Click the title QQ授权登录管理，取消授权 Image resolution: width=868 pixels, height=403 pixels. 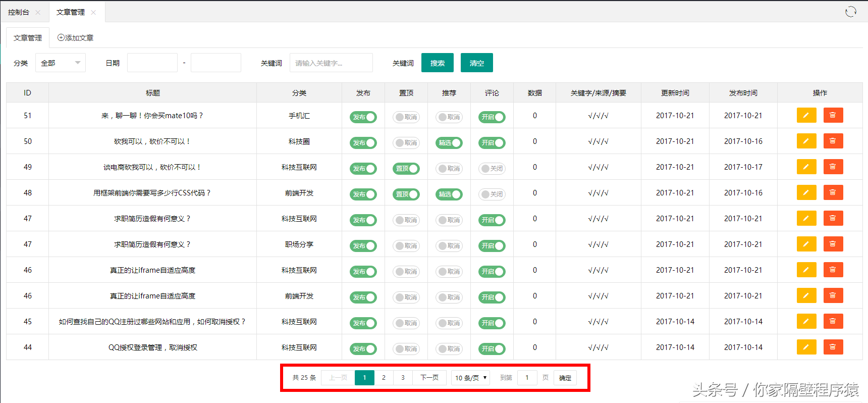(152, 347)
